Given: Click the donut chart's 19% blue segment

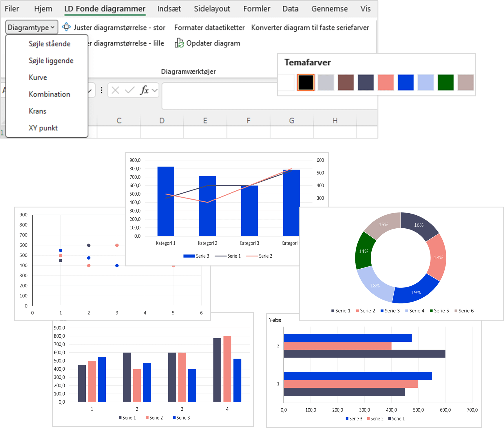Looking at the screenshot, I should [416, 291].
